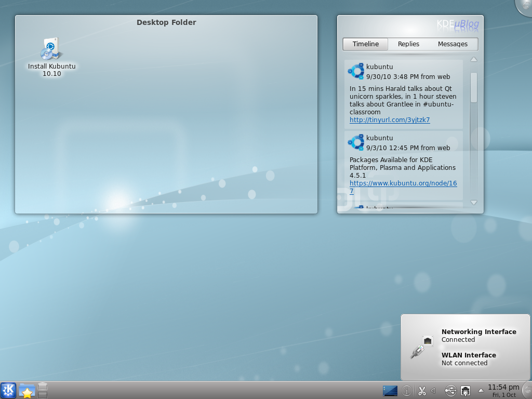Switch to the top virtual desktop in pager
This screenshot has width=532, height=399.
[x=43, y=387]
